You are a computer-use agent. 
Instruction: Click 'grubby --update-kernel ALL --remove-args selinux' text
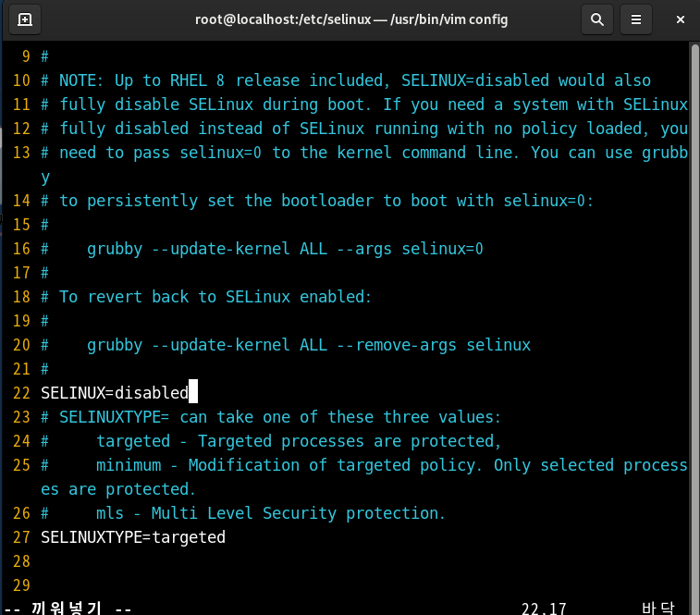coord(309,345)
